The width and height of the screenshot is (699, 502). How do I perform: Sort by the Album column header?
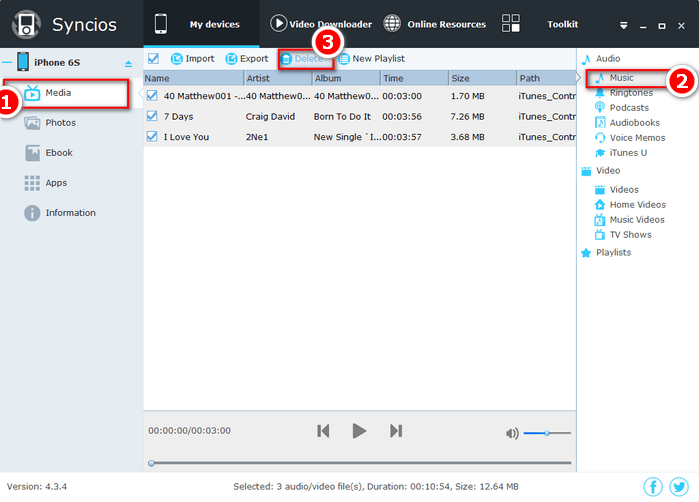pyautogui.click(x=346, y=78)
